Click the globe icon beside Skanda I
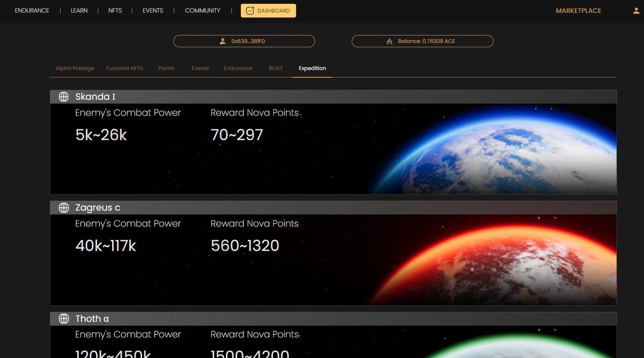 [x=64, y=97]
